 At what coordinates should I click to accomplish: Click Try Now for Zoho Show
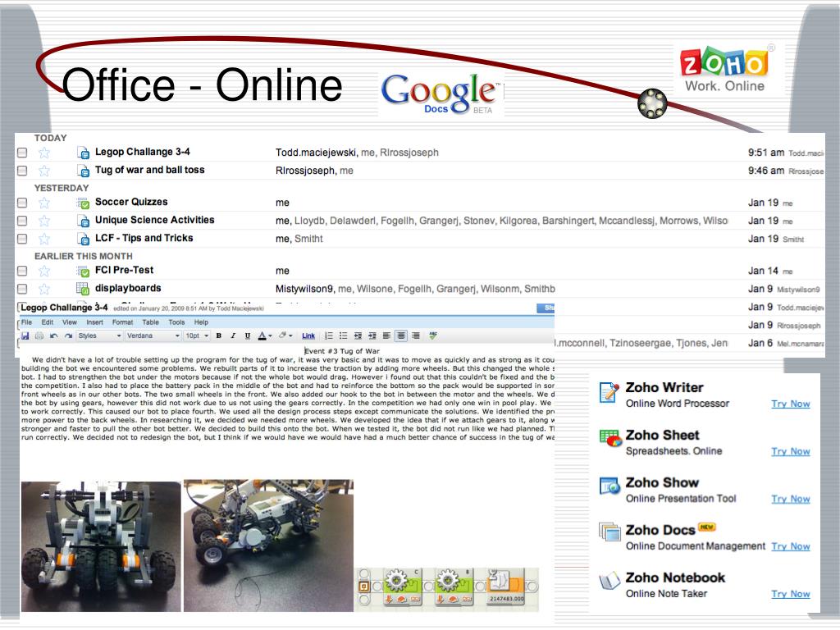pos(791,500)
